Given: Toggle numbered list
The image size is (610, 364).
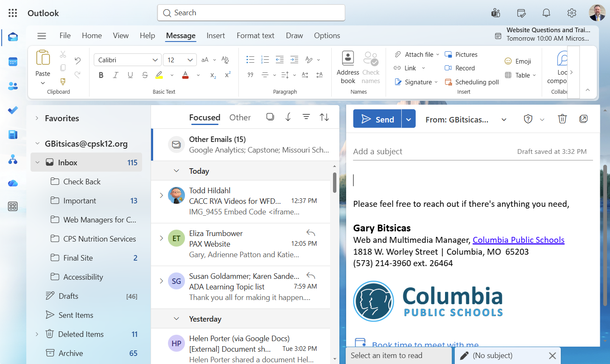Looking at the screenshot, I should (x=265, y=60).
